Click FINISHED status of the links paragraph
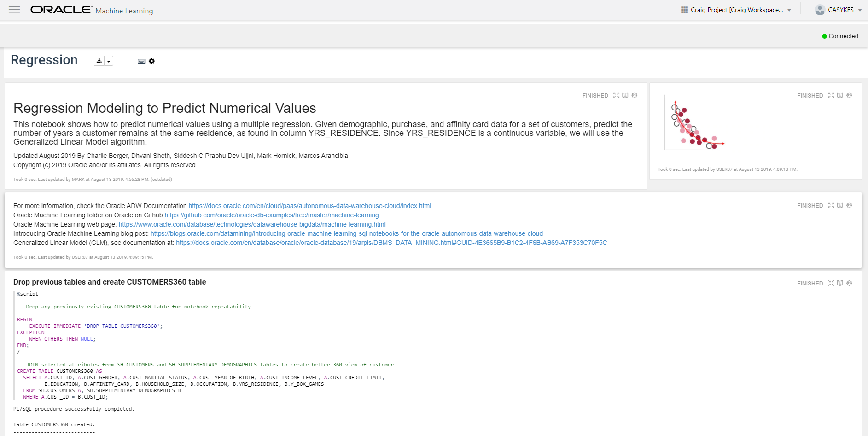868x436 pixels. 810,206
